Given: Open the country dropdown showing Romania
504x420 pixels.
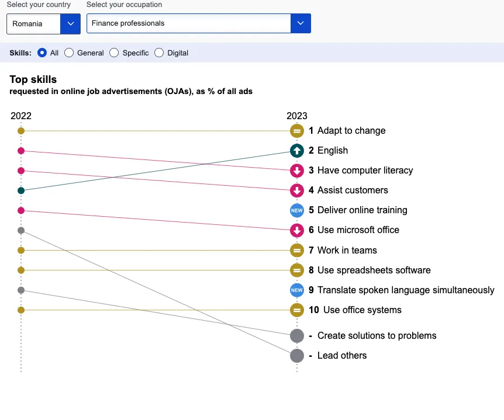Looking at the screenshot, I should (x=43, y=23).
